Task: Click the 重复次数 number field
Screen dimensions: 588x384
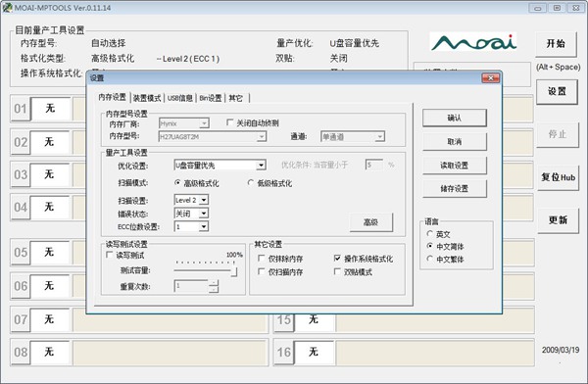Action: point(191,286)
